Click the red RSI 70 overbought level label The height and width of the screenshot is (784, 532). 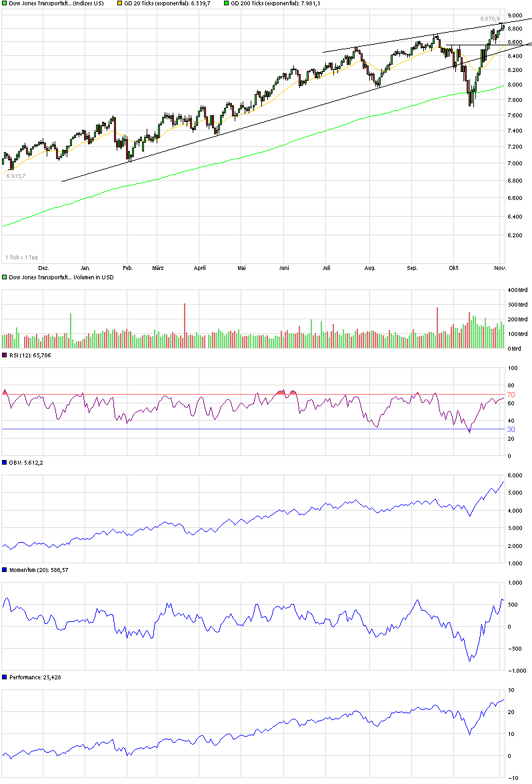tap(511, 395)
